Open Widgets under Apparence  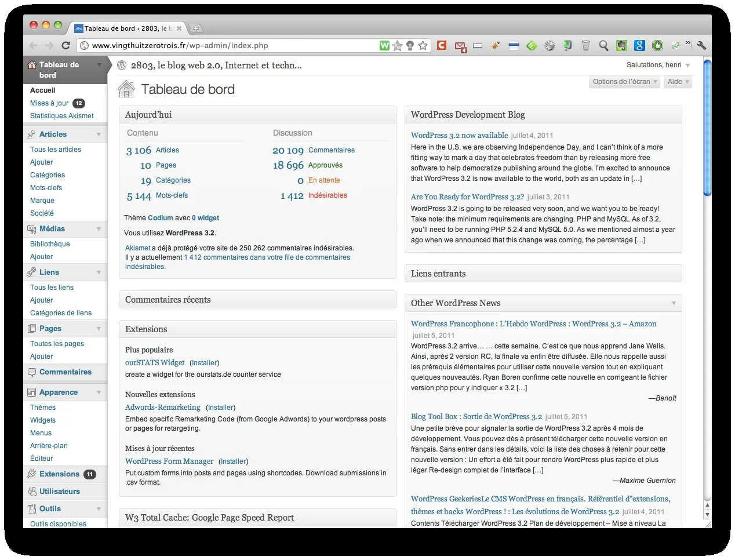(43, 420)
